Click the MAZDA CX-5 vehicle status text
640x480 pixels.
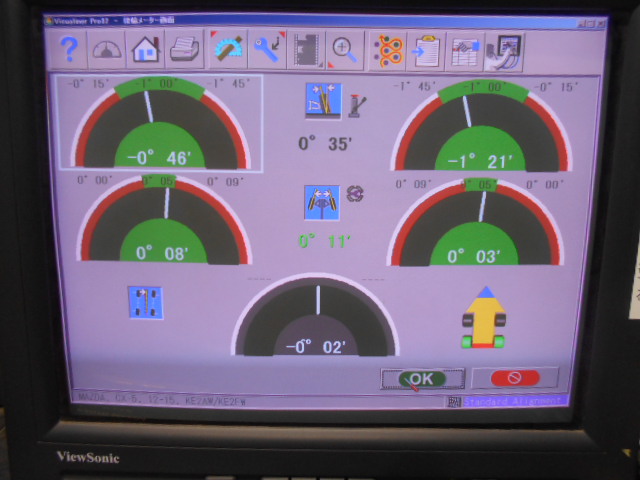coord(162,400)
